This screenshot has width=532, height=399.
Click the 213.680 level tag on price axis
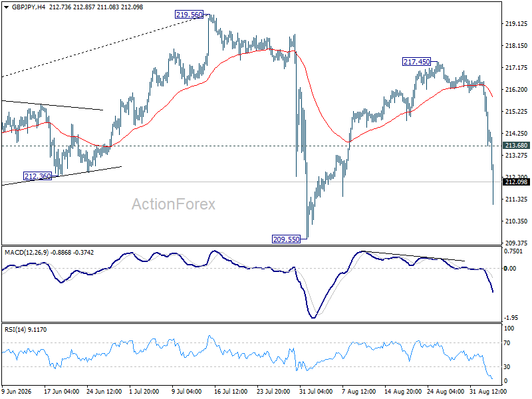pyautogui.click(x=516, y=146)
